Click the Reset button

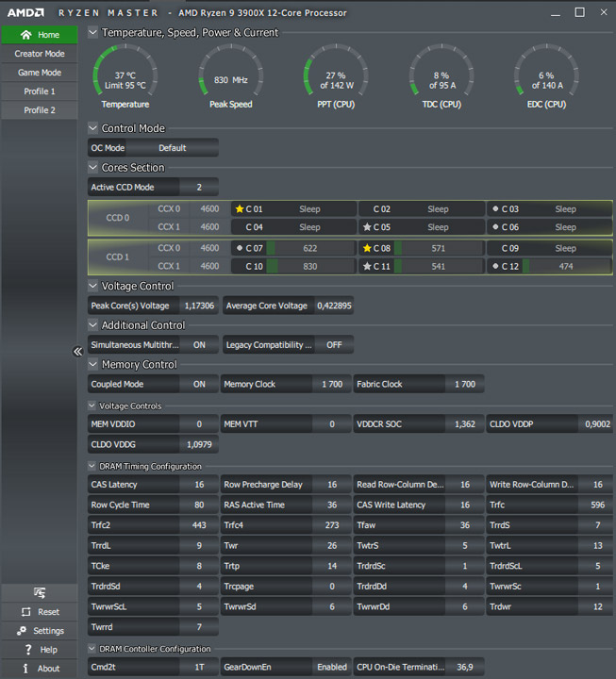point(40,612)
